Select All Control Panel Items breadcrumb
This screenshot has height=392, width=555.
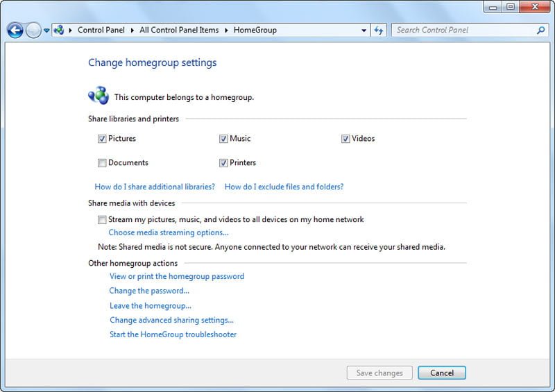tap(178, 31)
